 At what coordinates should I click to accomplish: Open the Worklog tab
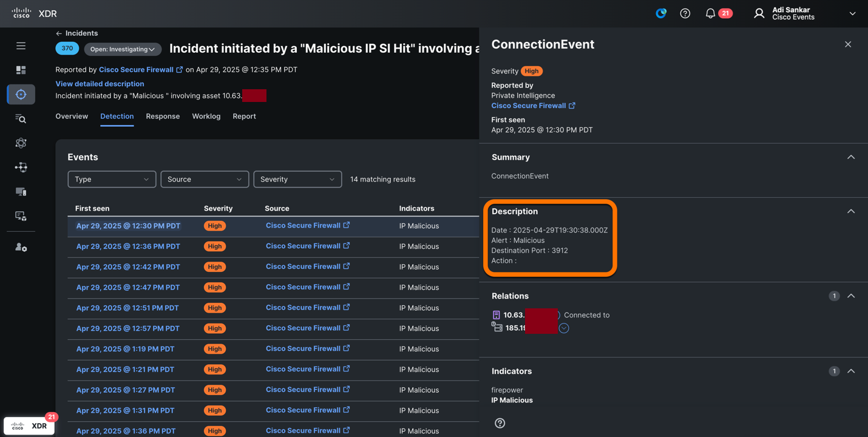click(206, 117)
